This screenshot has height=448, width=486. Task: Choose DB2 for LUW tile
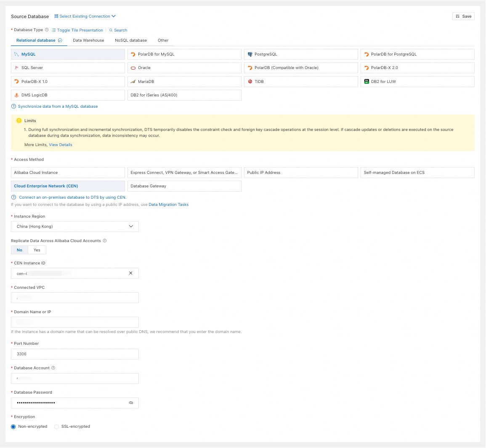pos(417,82)
